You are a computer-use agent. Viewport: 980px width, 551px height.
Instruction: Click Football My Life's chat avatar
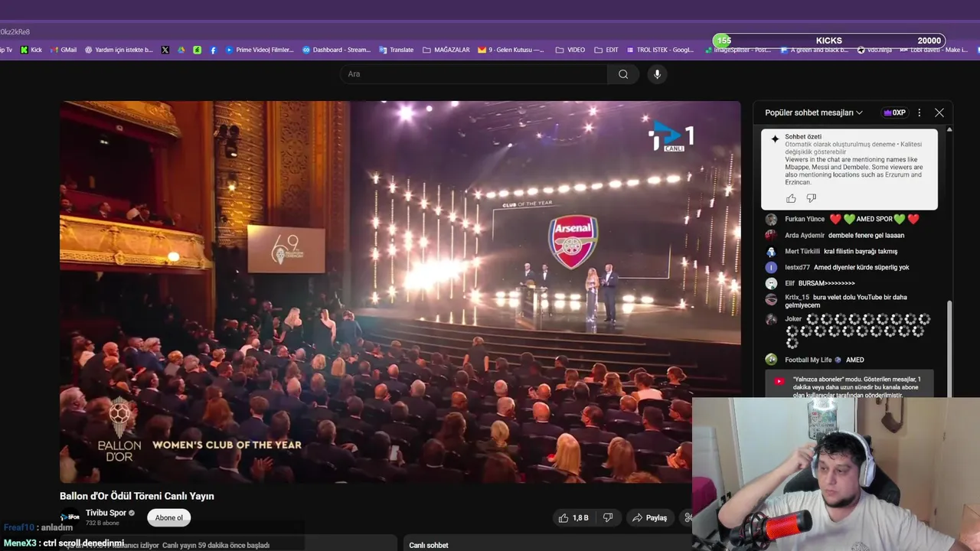tap(771, 360)
